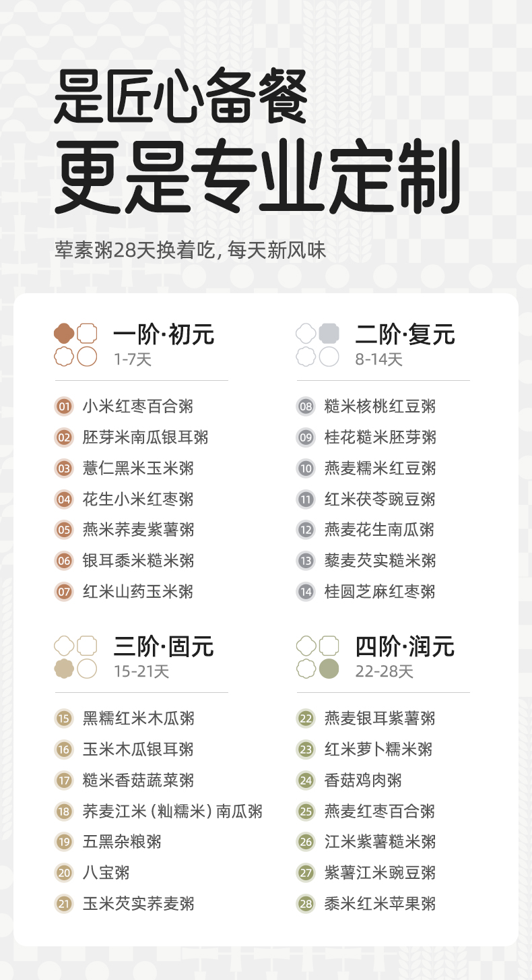
Task: Select the 八宝粥 entry
Action: click(x=106, y=873)
